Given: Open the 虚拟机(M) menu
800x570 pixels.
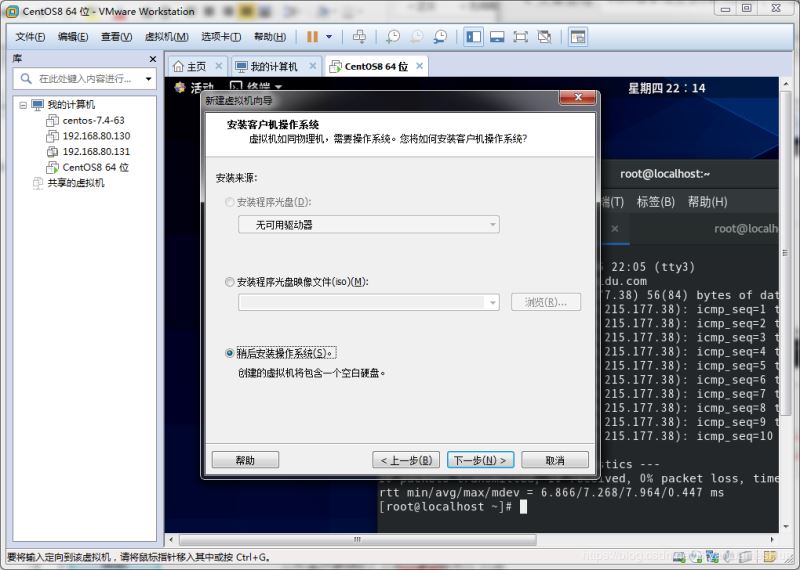Looking at the screenshot, I should [x=167, y=37].
